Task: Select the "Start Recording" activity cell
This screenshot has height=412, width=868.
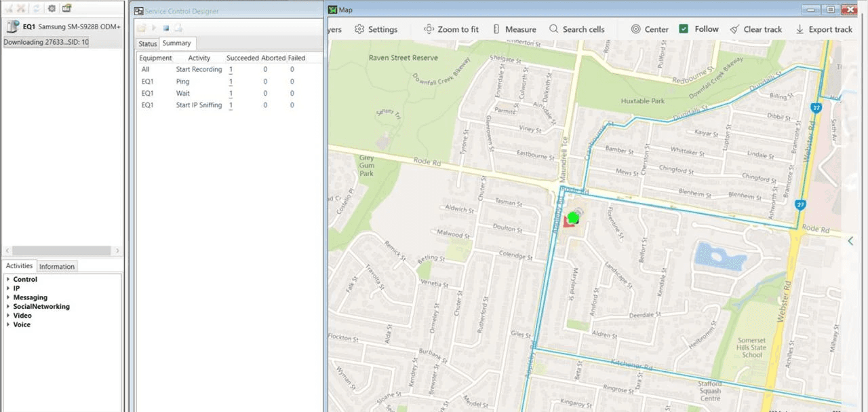Action: pyautogui.click(x=199, y=69)
